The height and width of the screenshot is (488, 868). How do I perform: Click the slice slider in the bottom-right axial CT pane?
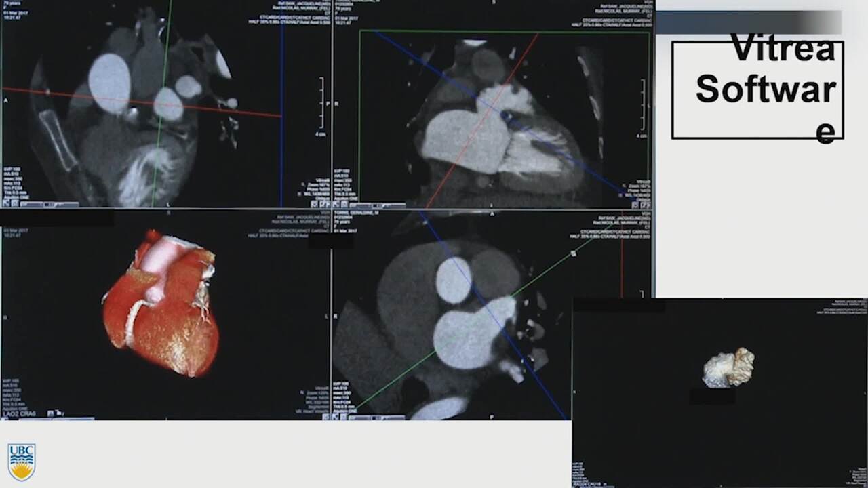377,418
